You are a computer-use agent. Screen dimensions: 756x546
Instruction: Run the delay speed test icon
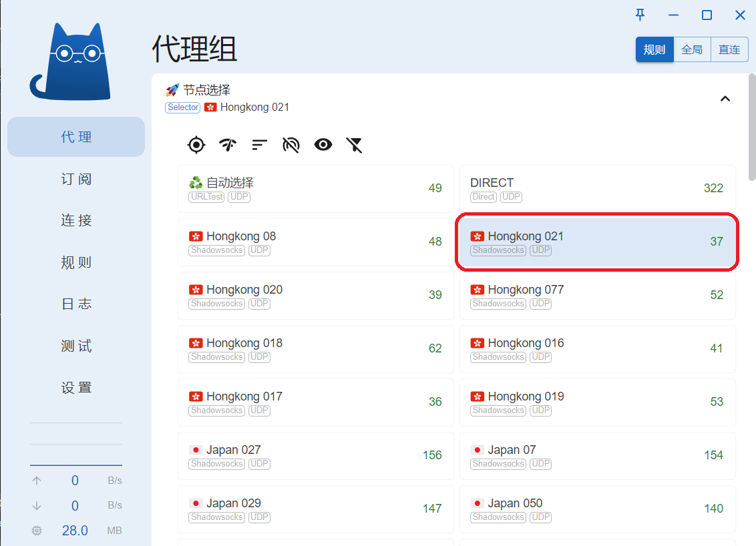point(228,144)
